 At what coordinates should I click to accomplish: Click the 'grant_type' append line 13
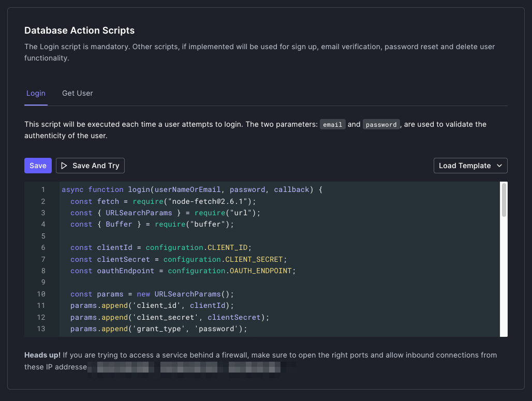pyautogui.click(x=159, y=329)
